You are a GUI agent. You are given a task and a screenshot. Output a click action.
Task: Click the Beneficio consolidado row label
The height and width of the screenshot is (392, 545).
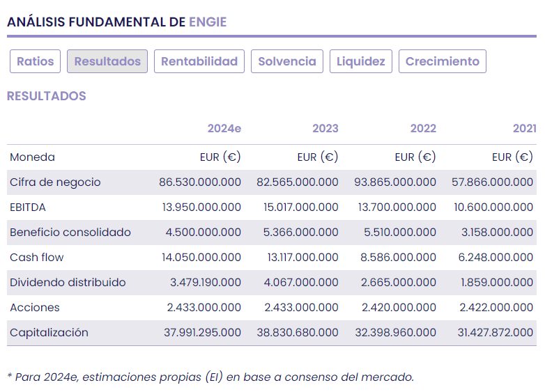[x=70, y=233]
